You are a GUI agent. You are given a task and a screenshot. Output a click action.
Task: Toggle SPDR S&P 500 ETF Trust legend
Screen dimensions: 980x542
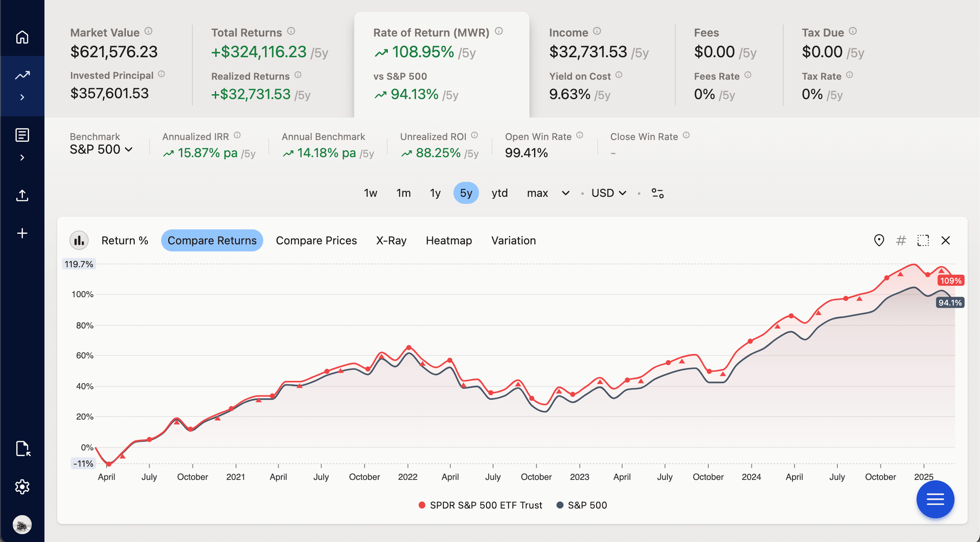tap(480, 505)
